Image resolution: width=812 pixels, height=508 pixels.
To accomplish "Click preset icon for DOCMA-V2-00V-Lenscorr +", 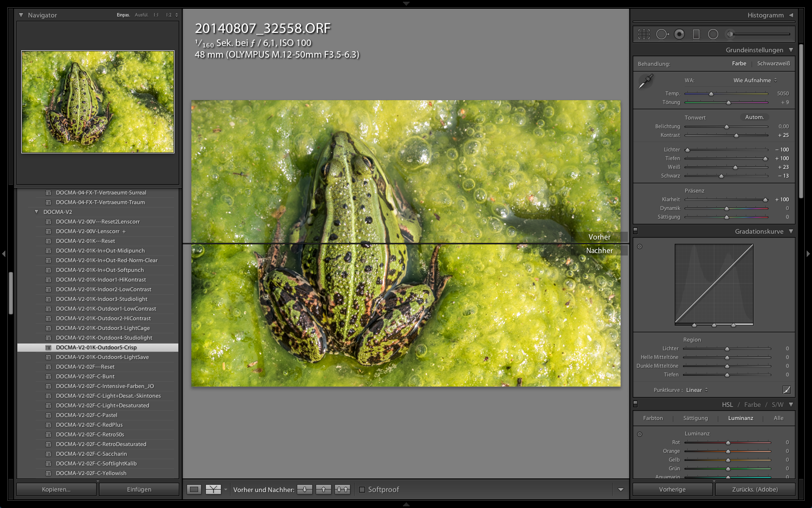I will [x=48, y=232].
